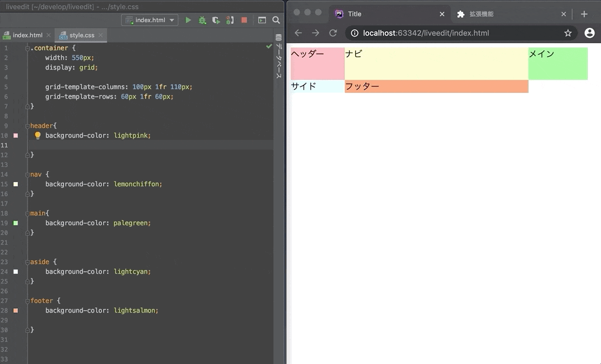601x364 pixels.
Task: Close the style.css editor tab
Action: pyautogui.click(x=101, y=35)
